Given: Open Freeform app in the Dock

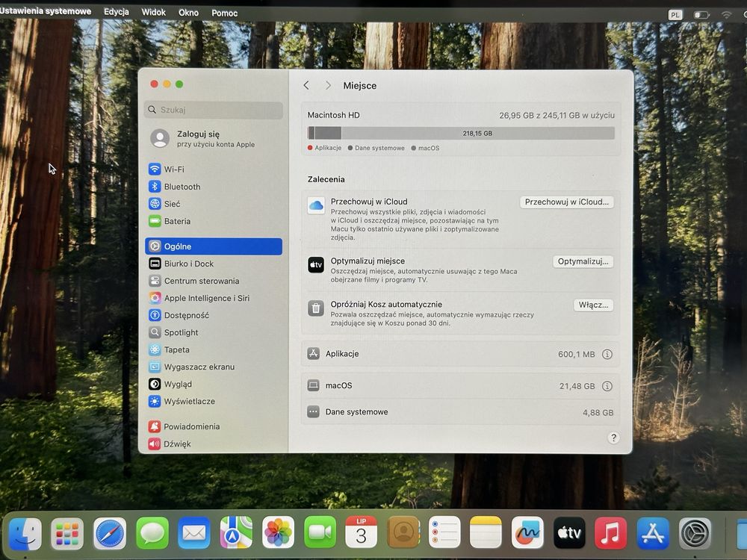Looking at the screenshot, I should tap(527, 533).
